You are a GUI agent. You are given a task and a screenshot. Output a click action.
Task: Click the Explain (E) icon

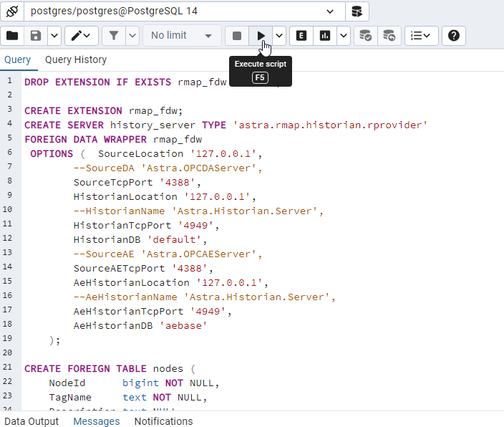pyautogui.click(x=301, y=36)
